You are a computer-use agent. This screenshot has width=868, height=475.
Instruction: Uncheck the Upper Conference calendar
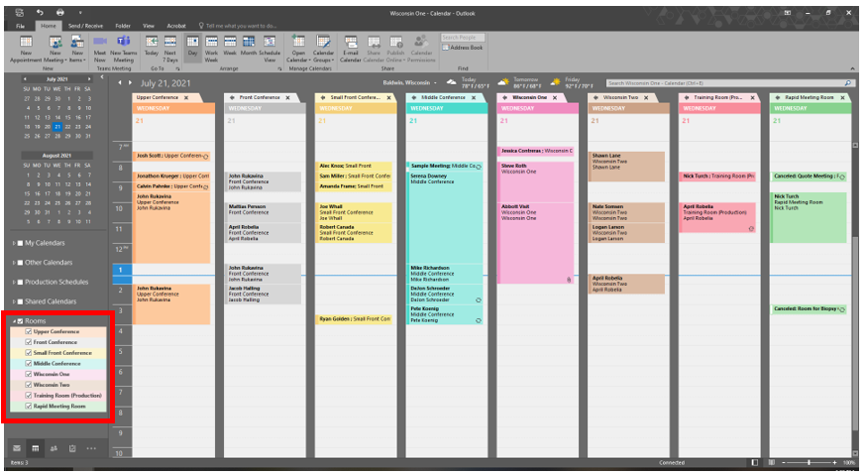pyautogui.click(x=28, y=331)
